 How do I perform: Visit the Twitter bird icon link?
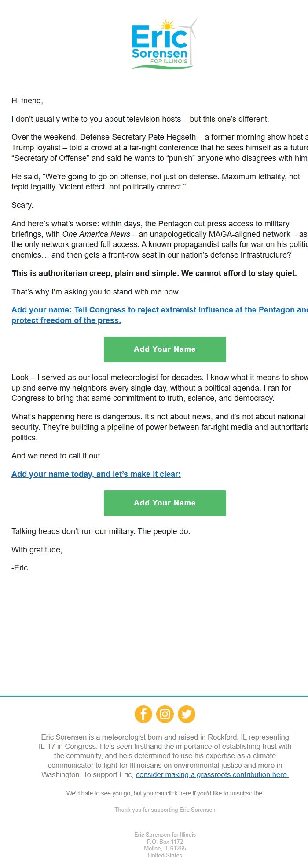(x=187, y=714)
